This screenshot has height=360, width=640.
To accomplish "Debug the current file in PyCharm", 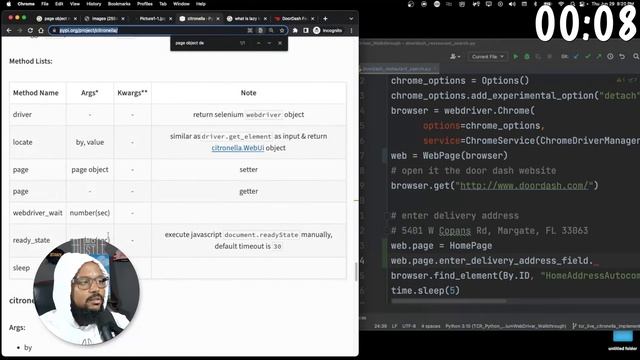I will (527, 56).
